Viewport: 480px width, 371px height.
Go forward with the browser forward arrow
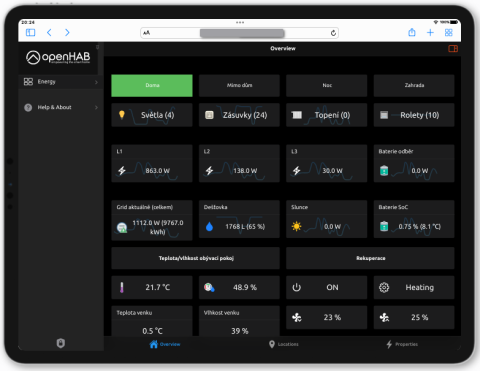67,32
